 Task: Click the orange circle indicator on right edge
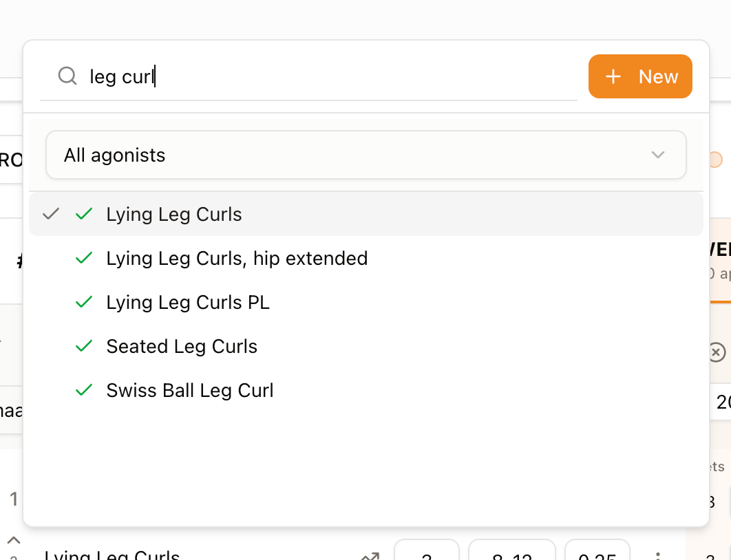click(x=716, y=160)
